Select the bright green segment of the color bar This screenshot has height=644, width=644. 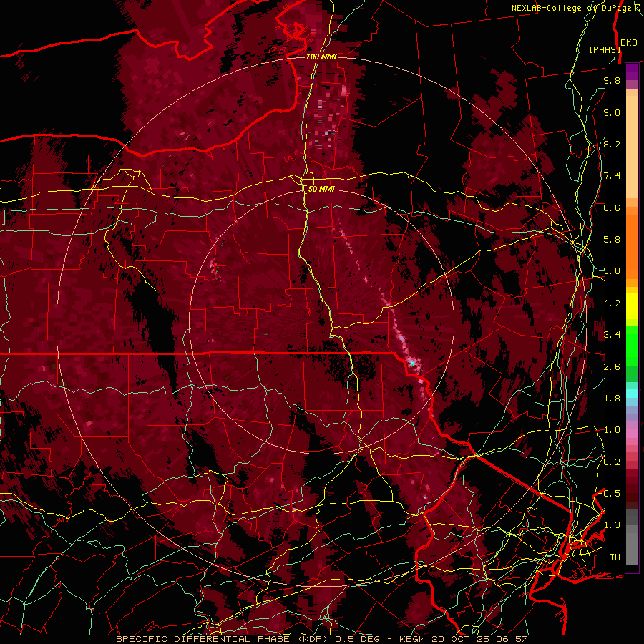632,345
